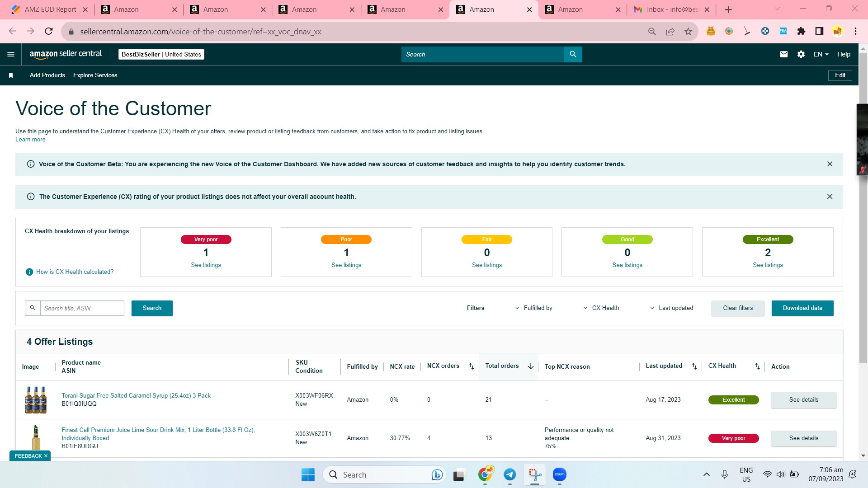Click the info icon beside CX Health calculated
This screenshot has width=868, height=488.
pos(29,272)
